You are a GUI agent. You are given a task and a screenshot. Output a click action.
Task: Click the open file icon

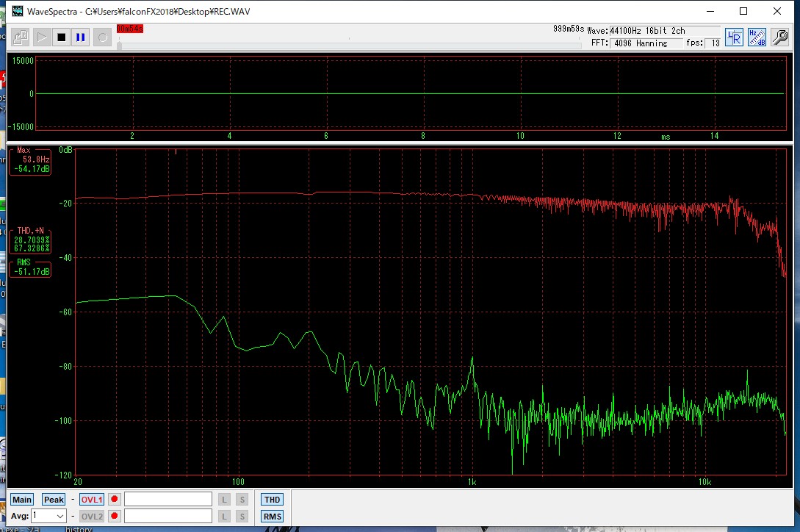[x=21, y=37]
